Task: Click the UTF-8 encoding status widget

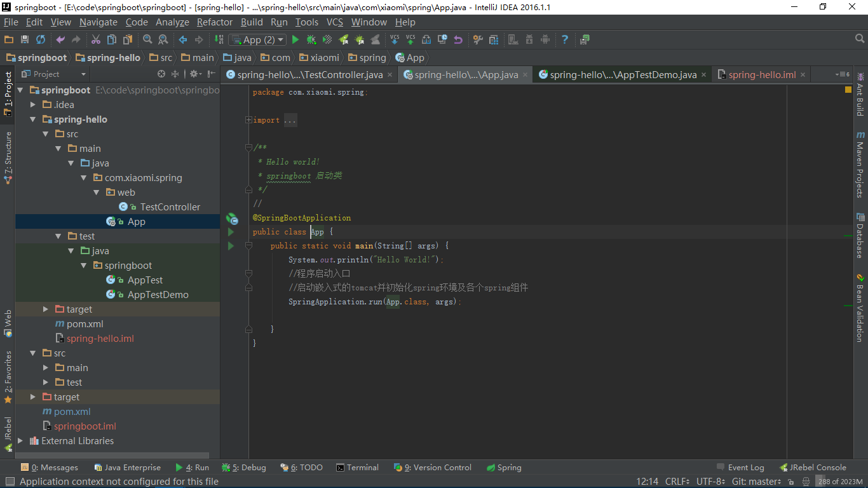Action: pos(710,482)
